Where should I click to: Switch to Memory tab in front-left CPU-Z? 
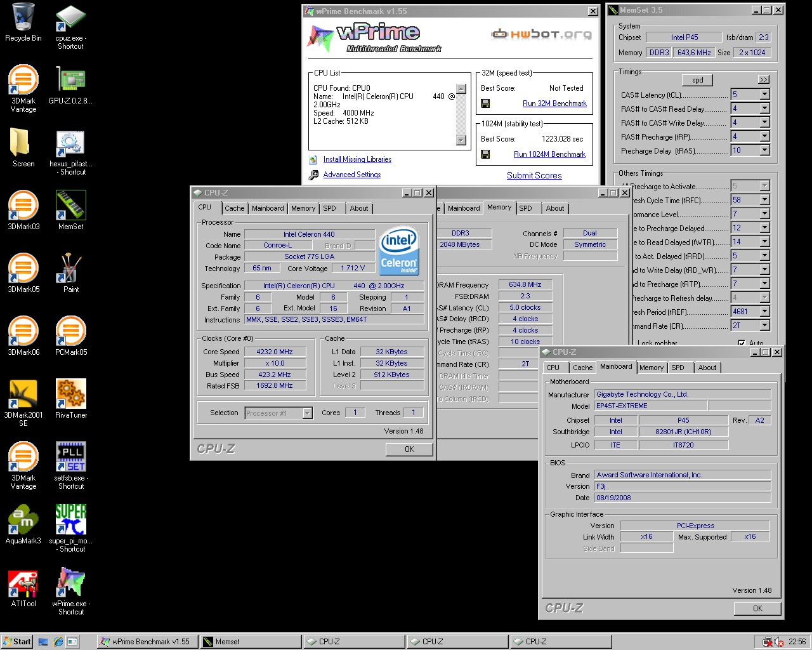coord(303,208)
